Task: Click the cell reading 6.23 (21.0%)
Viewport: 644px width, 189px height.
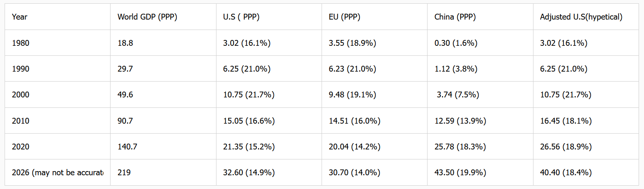Action: [375, 69]
